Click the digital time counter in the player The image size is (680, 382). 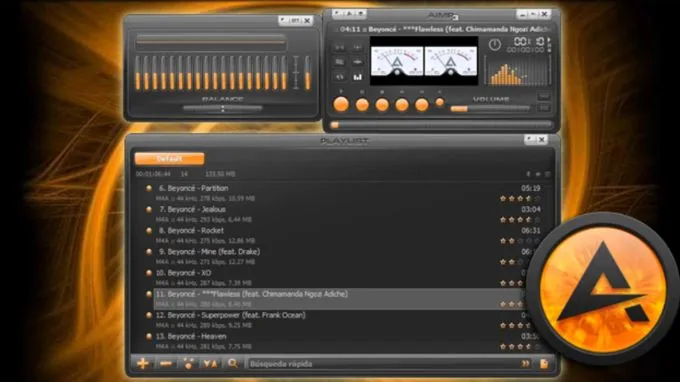[x=529, y=42]
